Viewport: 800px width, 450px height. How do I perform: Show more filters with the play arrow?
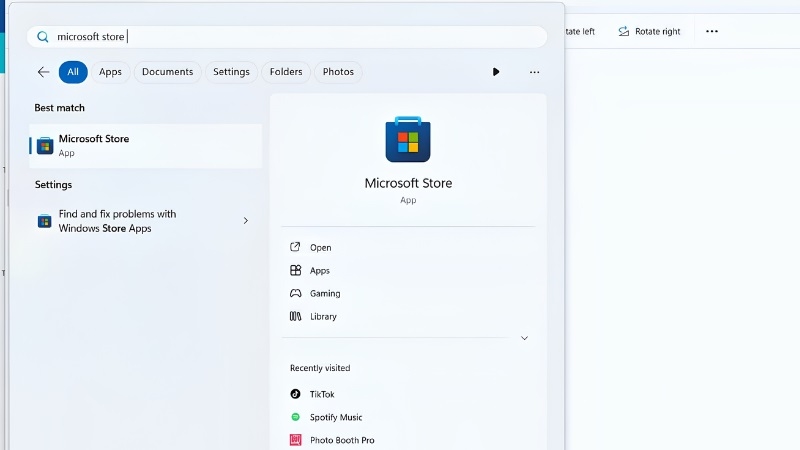pyautogui.click(x=496, y=72)
